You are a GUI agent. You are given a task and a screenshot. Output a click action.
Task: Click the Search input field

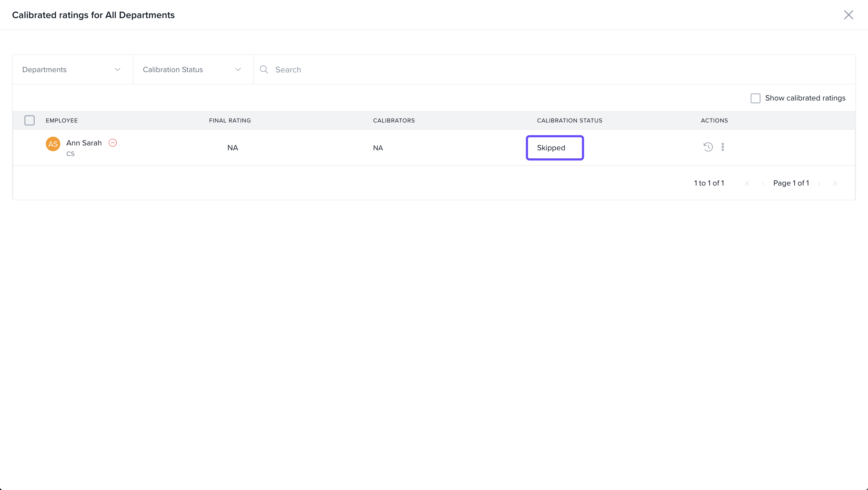pyautogui.click(x=539, y=69)
